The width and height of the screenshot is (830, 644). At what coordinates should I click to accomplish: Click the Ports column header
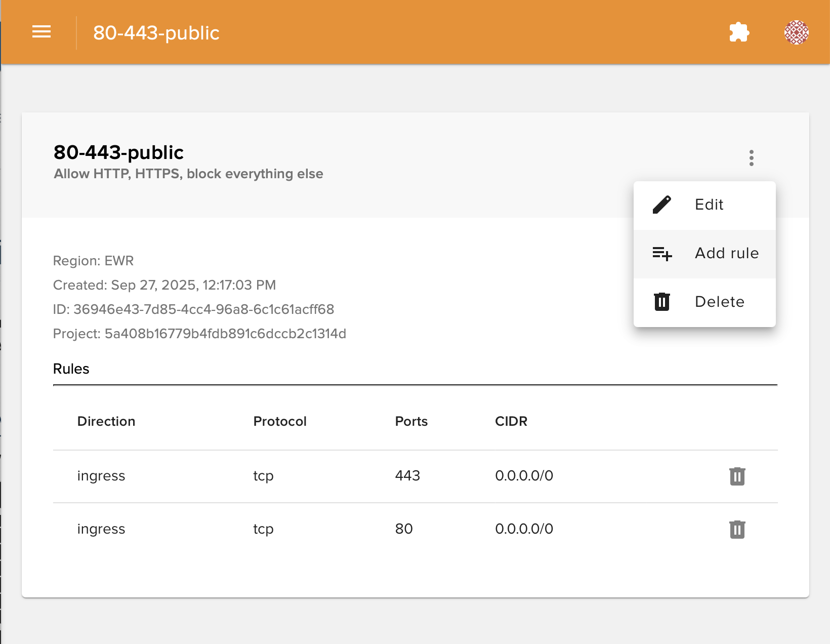(x=411, y=421)
